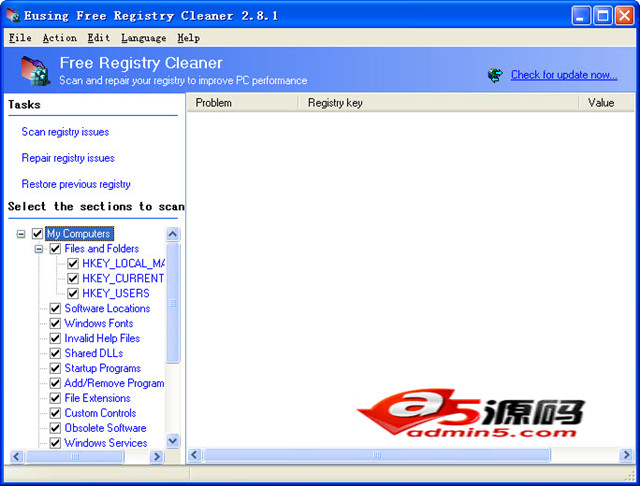Click section tree scroll left arrow
This screenshot has width=640, height=486.
point(16,456)
